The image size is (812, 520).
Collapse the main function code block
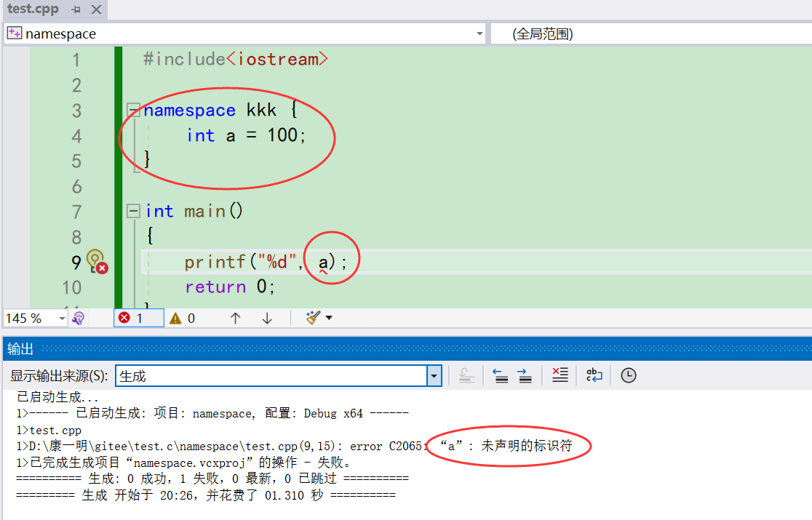tap(132, 210)
